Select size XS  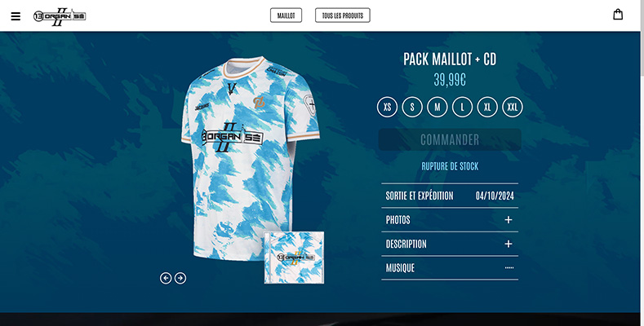pyautogui.click(x=388, y=107)
